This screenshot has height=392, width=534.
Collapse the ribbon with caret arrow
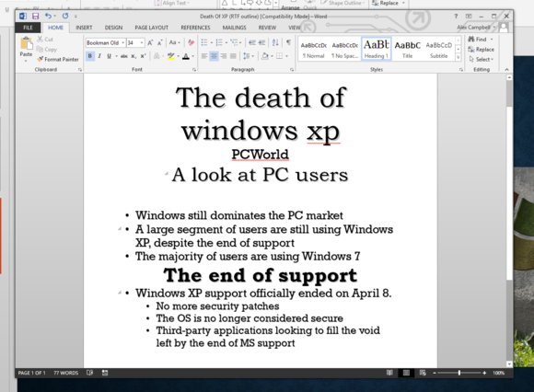click(506, 69)
